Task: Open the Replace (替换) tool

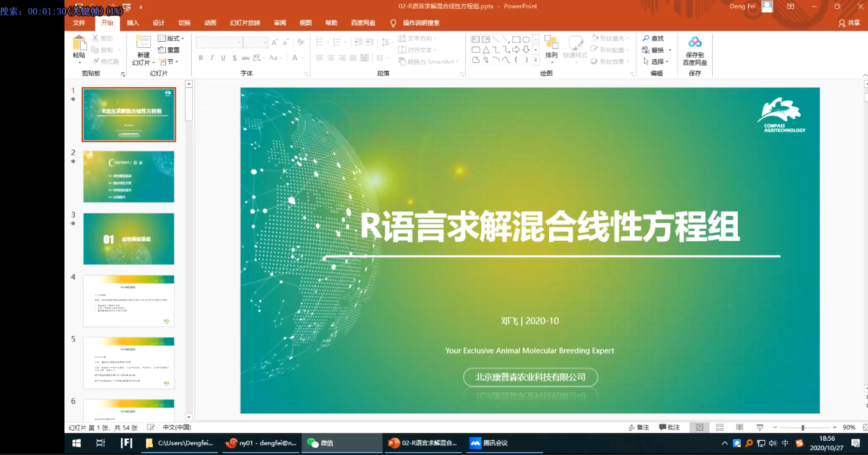Action: 655,49
